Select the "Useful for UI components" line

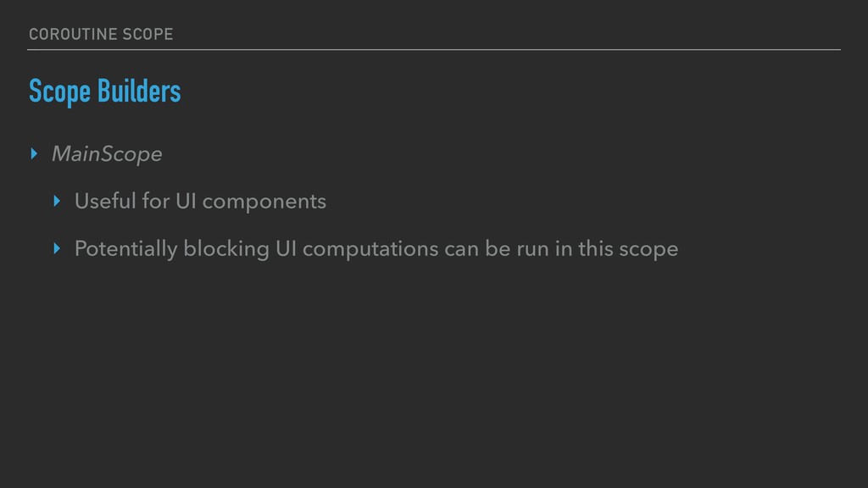click(x=200, y=202)
